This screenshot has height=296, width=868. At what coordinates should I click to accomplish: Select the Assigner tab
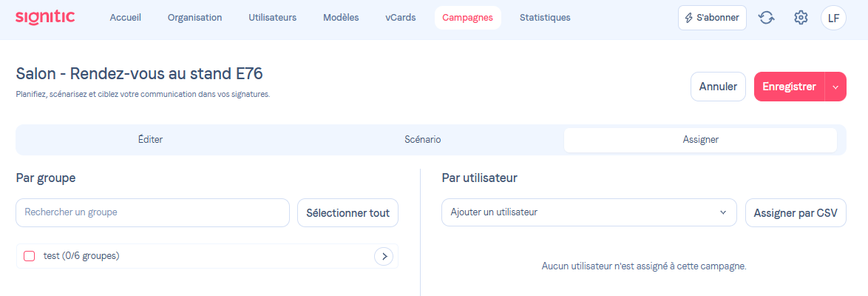(x=700, y=139)
